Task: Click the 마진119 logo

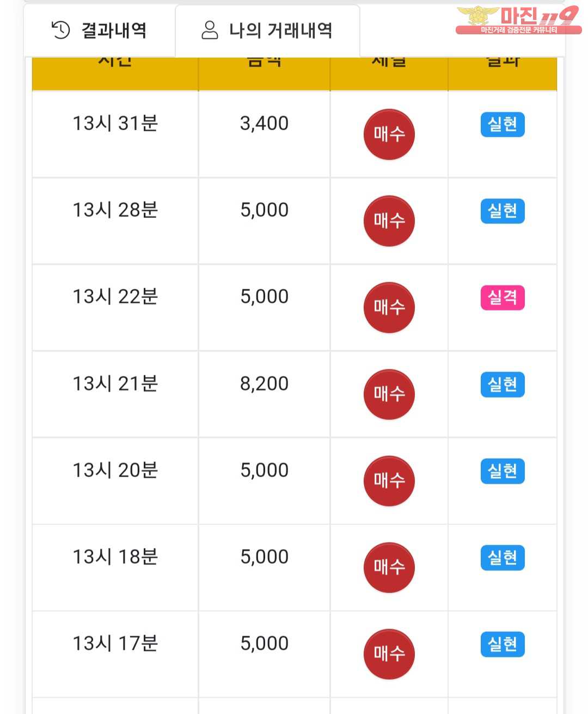Action: click(x=518, y=20)
